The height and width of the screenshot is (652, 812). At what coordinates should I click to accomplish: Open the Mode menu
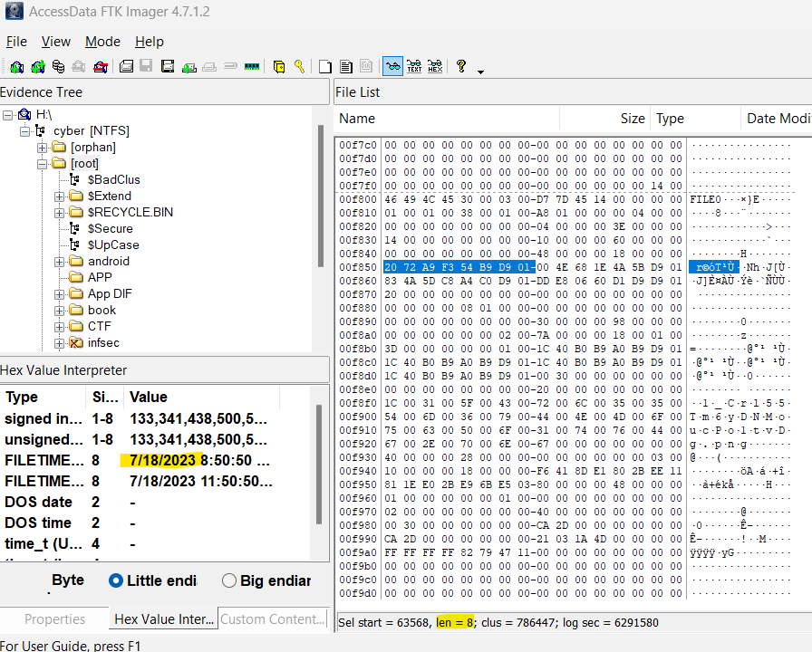click(102, 42)
